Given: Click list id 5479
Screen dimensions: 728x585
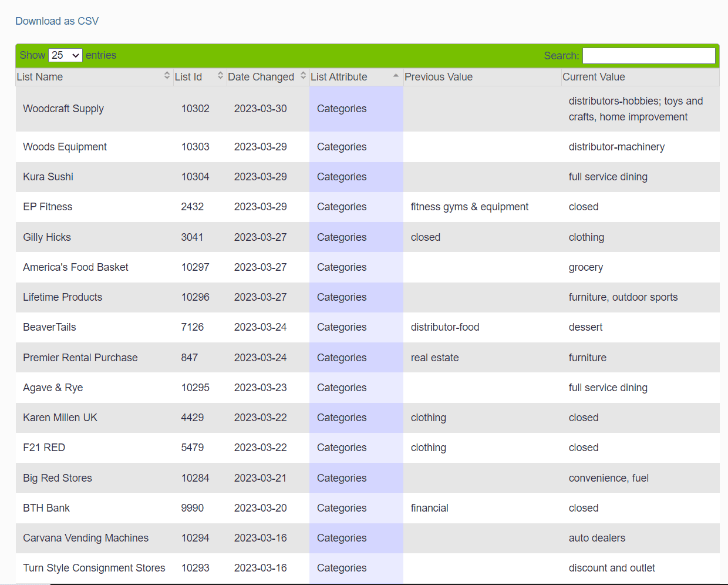Looking at the screenshot, I should coord(193,448).
